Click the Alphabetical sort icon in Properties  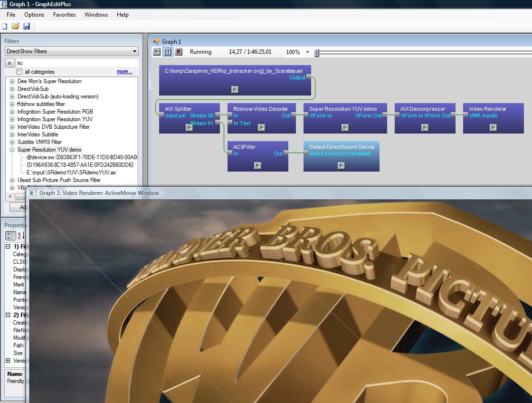click(21, 235)
